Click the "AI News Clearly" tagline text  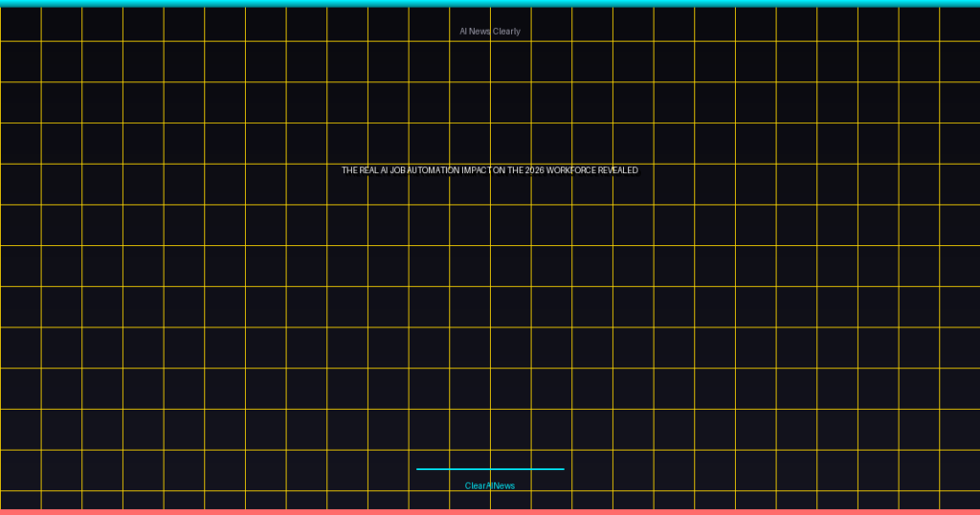[490, 32]
